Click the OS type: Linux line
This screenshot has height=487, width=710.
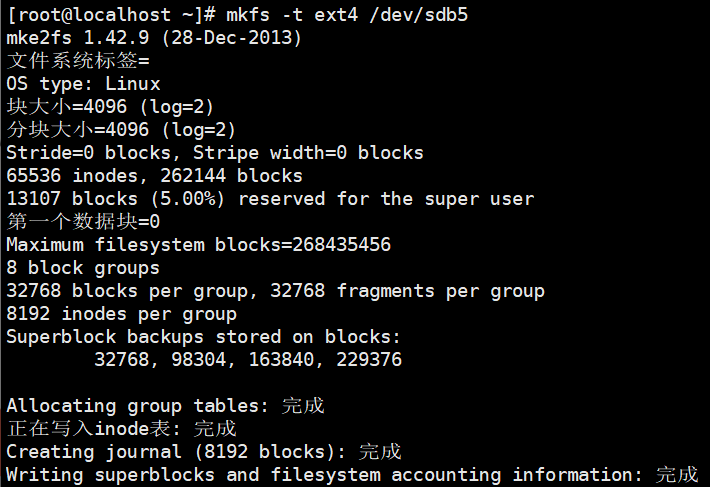pos(83,84)
